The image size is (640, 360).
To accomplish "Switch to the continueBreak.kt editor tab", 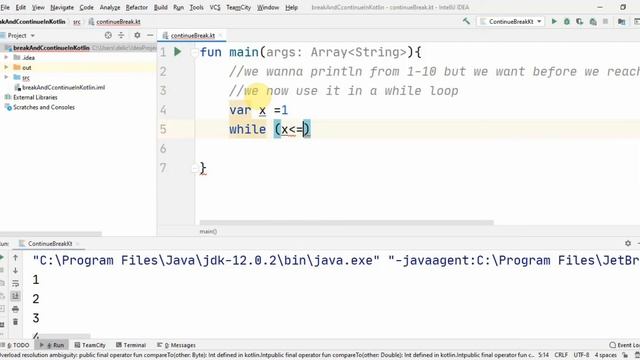I will (x=192, y=36).
